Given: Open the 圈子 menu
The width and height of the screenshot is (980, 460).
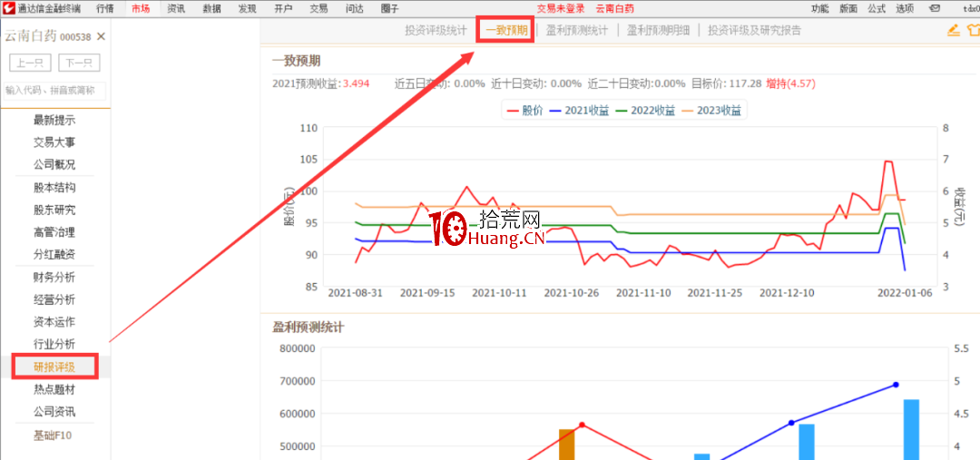Looking at the screenshot, I should [390, 9].
